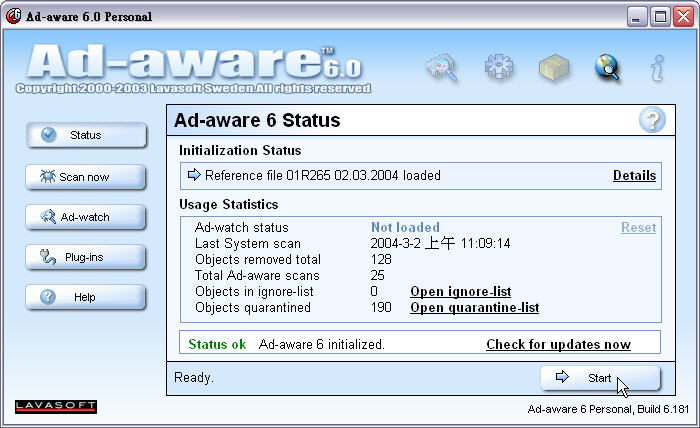The height and width of the screenshot is (428, 700).
Task: Click the Last System scan date value
Action: 440,243
